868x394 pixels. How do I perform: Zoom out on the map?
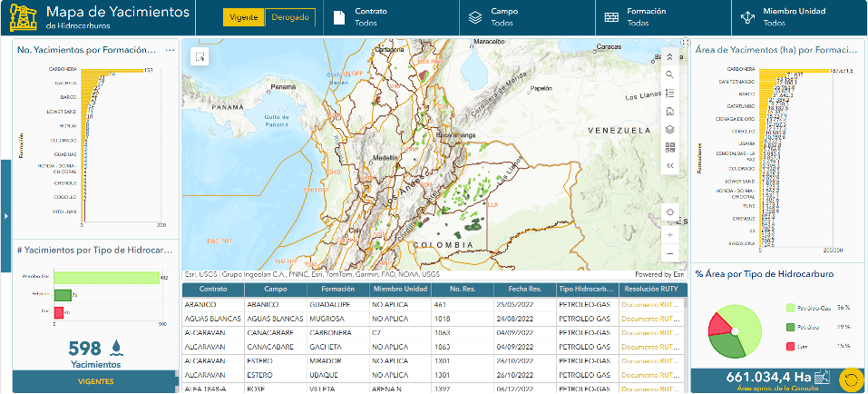point(669,253)
